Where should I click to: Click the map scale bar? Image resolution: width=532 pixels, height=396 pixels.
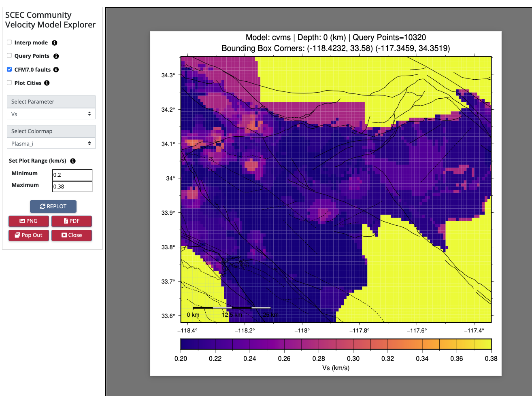coord(232,308)
